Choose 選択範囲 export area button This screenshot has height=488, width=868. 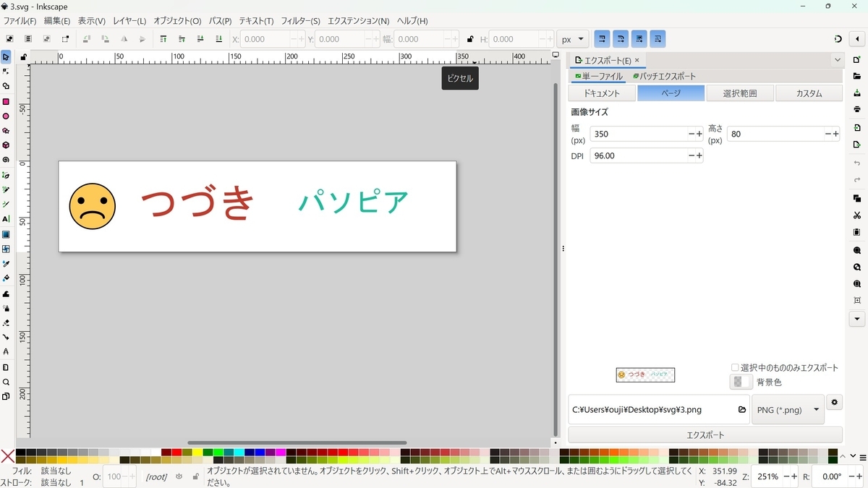739,93
